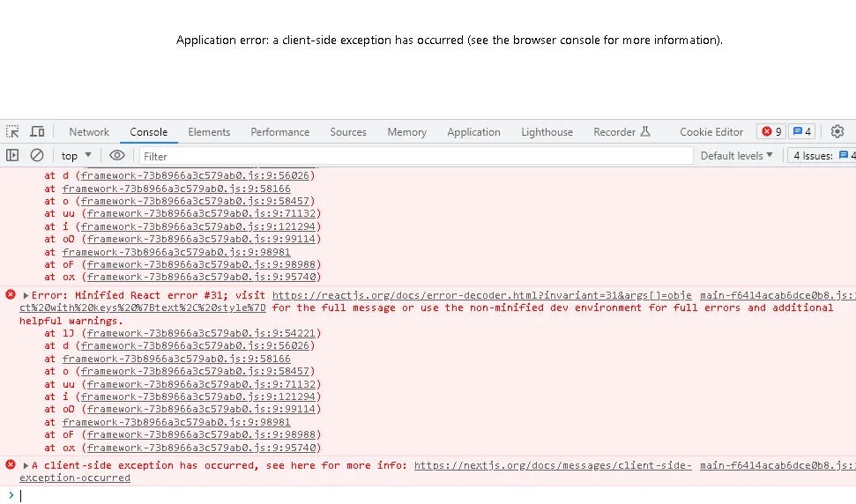Open main-f6414acab6dce0b8.js source link on client-side exception
856x504 pixels.
(778, 465)
